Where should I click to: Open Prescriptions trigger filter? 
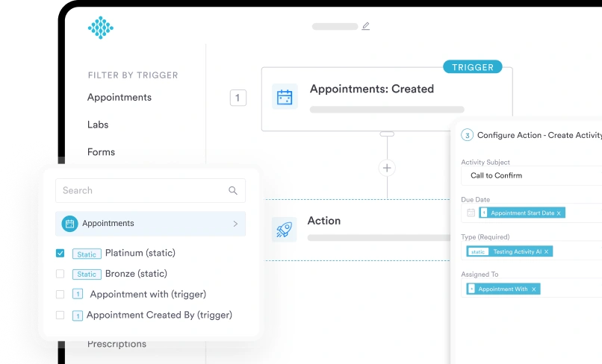pos(117,345)
